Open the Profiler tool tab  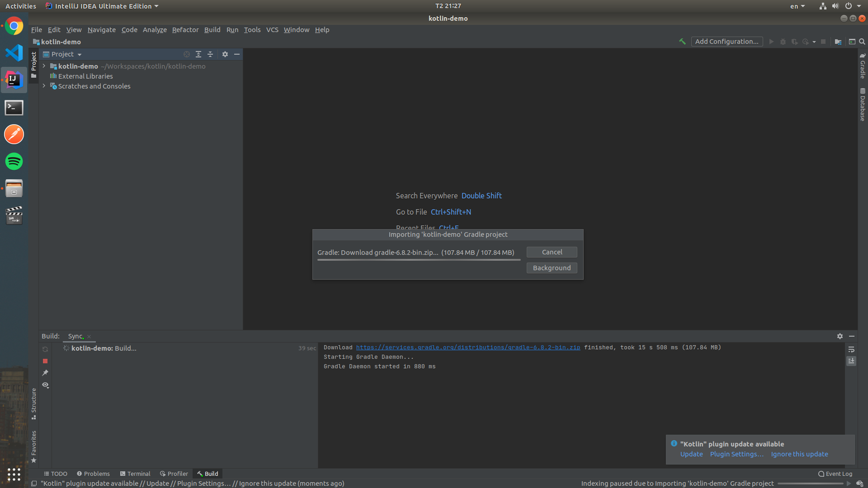[x=174, y=474]
